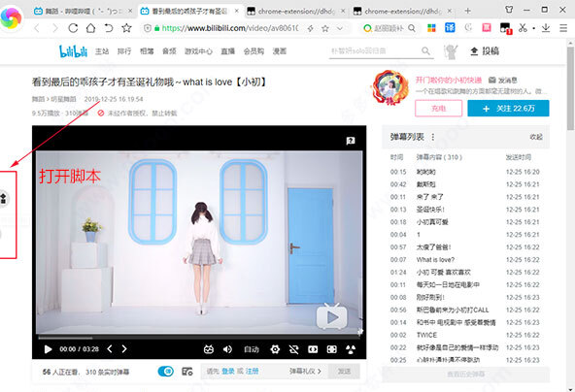Open player settings gear icon
Screen dimensions: 575x392
pyautogui.click(x=275, y=349)
